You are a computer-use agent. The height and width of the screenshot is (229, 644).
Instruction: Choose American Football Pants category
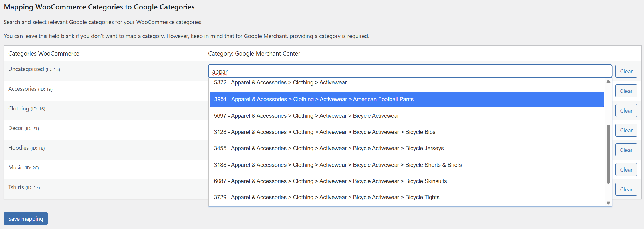tap(314, 99)
